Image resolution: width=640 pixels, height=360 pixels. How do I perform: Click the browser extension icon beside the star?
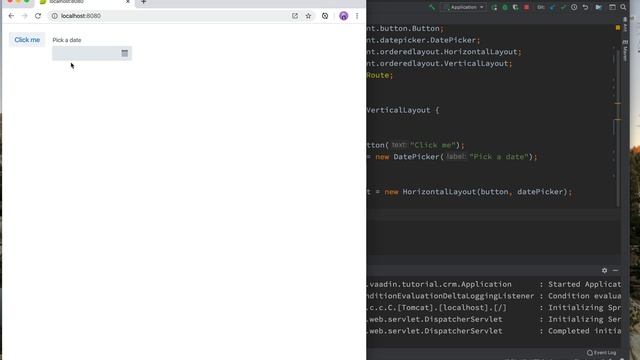point(325,16)
